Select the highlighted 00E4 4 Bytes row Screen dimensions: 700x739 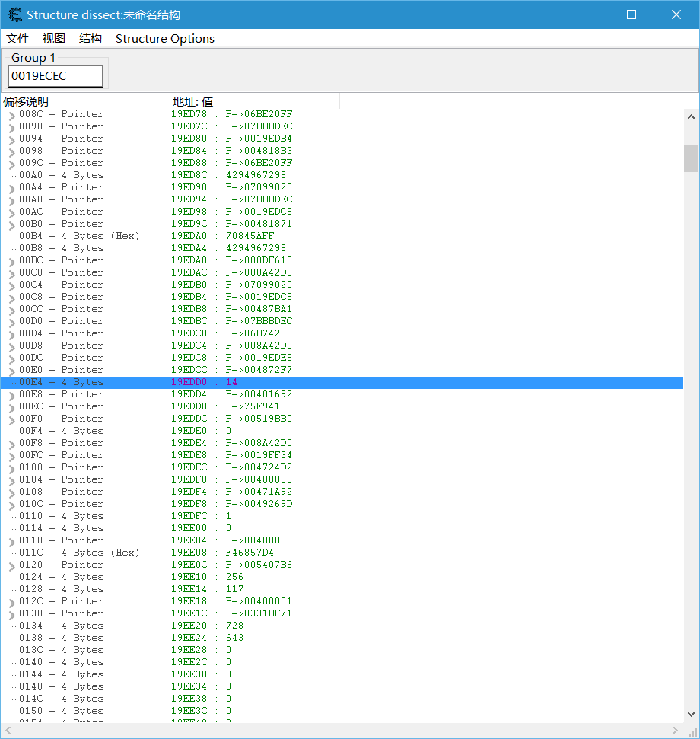pyautogui.click(x=61, y=382)
